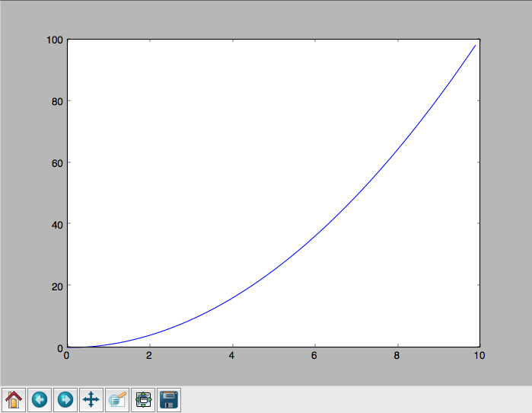This screenshot has width=532, height=413.
Task: Click the y-axis tick label 80
Action: [56, 101]
